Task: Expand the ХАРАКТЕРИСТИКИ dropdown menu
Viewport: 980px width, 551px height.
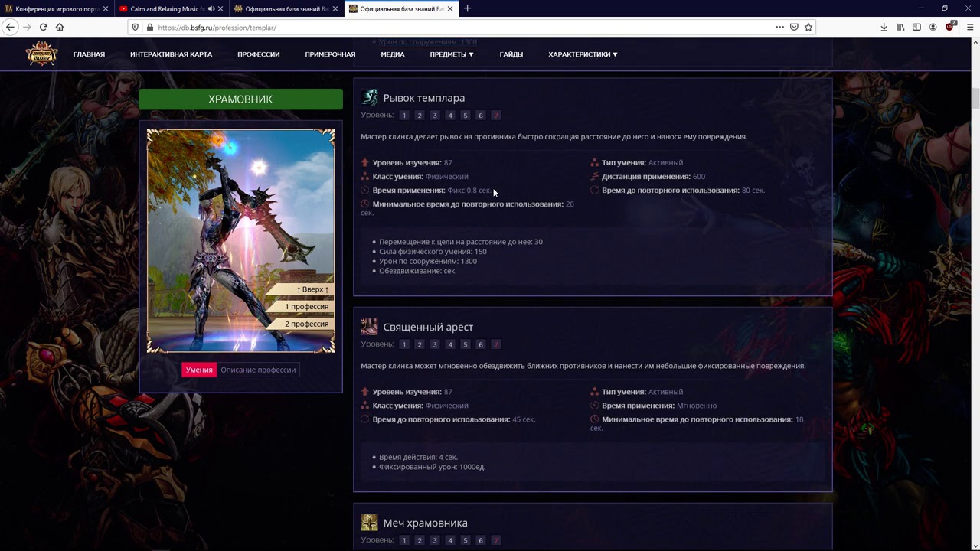Action: point(583,54)
